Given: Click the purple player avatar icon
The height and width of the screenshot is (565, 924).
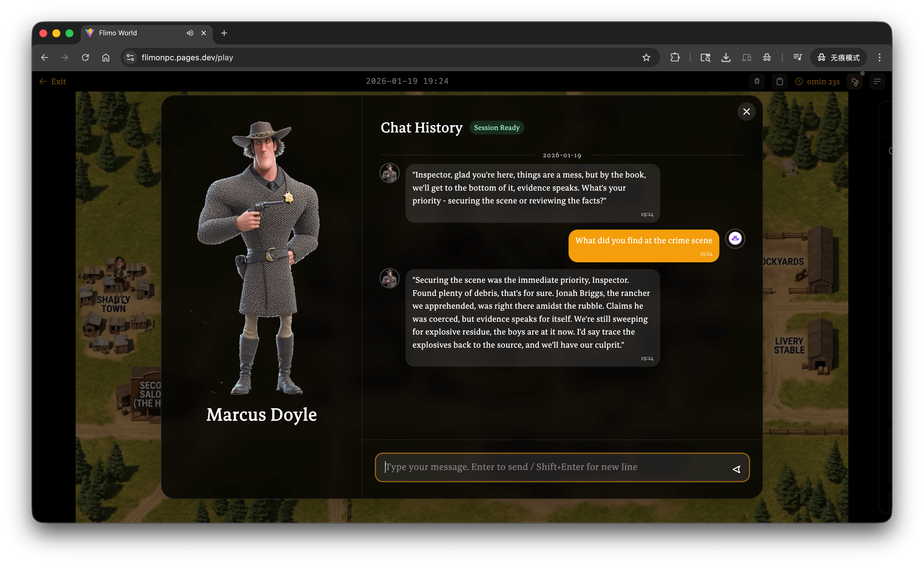Looking at the screenshot, I should 735,238.
